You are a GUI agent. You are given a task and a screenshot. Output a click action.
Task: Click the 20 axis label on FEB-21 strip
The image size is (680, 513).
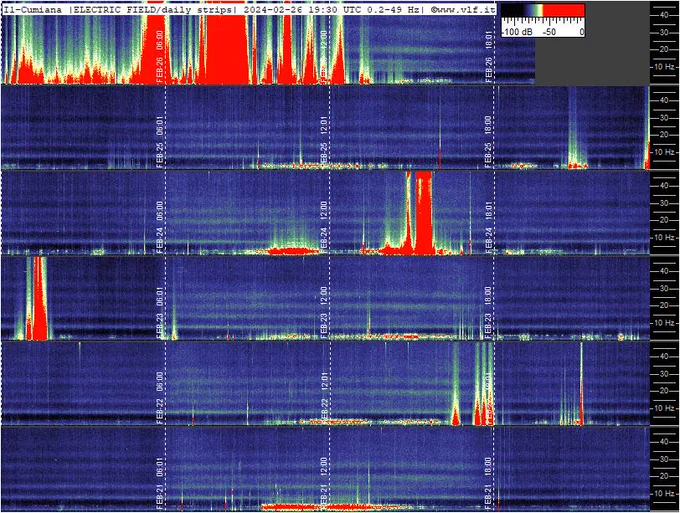pyautogui.click(x=664, y=476)
